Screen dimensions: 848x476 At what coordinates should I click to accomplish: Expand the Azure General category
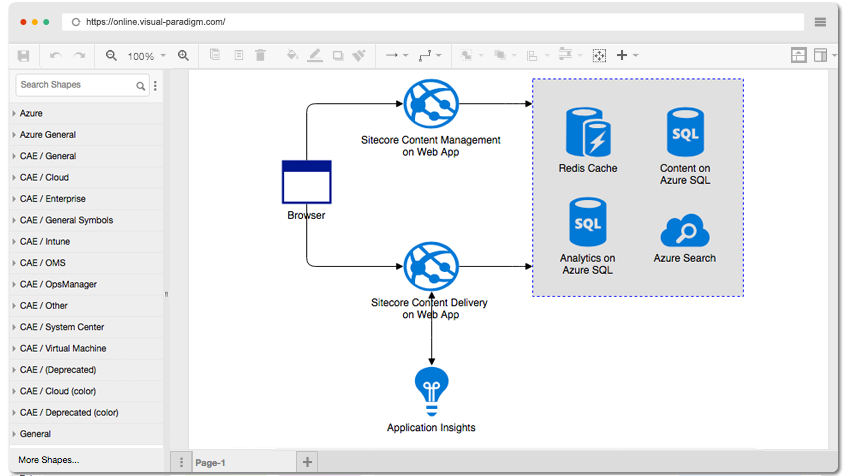(x=87, y=135)
